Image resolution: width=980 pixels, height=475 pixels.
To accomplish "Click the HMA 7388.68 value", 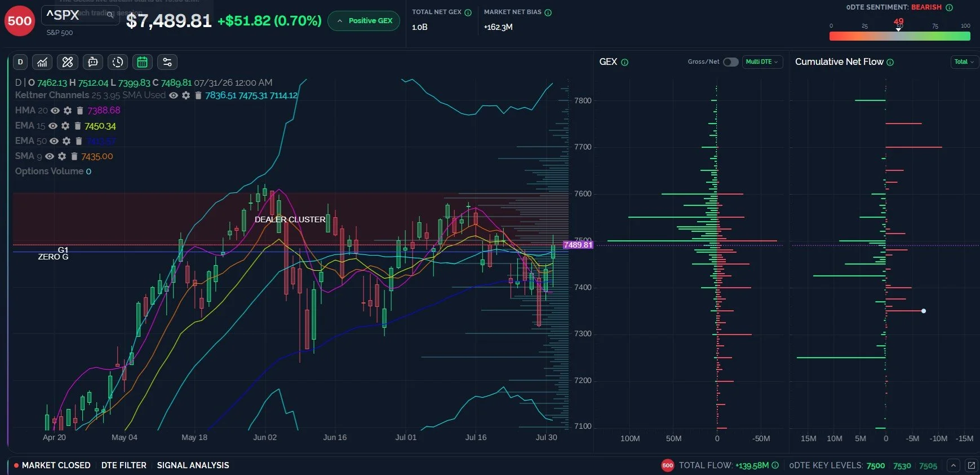I will click(104, 111).
